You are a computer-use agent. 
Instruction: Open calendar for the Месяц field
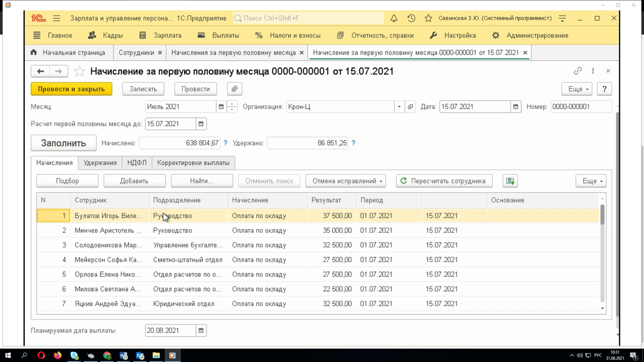point(221,107)
